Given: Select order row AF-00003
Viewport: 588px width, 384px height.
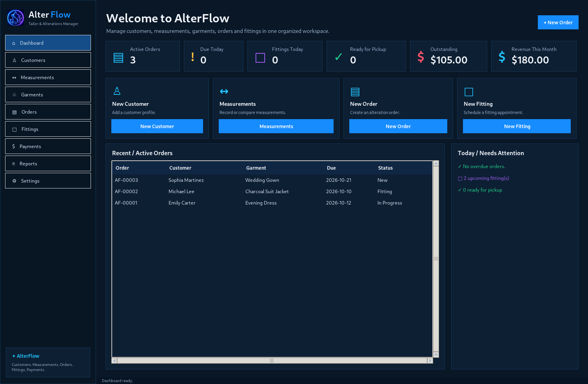Looking at the screenshot, I should coord(272,180).
